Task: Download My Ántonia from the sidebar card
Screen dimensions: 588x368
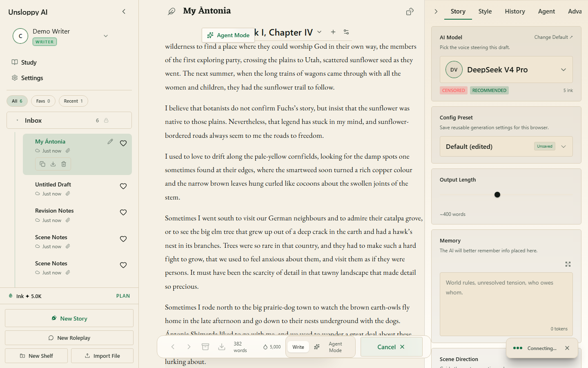Action: coord(53,164)
